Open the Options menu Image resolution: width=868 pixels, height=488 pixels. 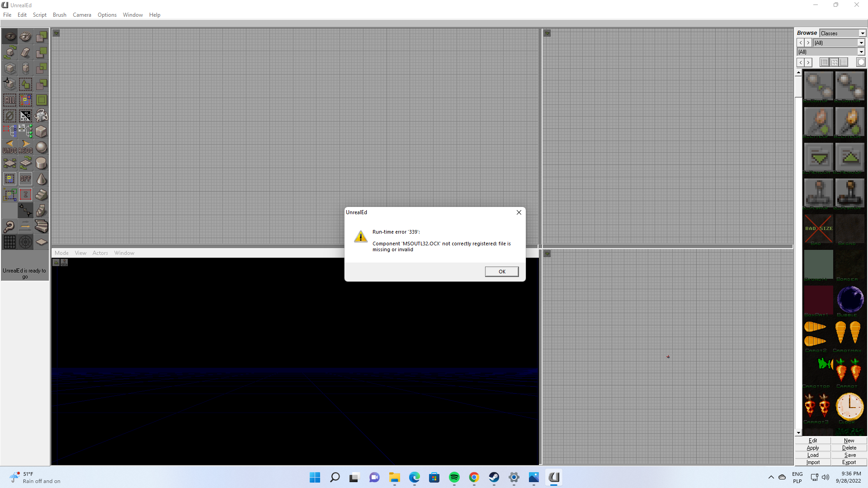(x=107, y=15)
